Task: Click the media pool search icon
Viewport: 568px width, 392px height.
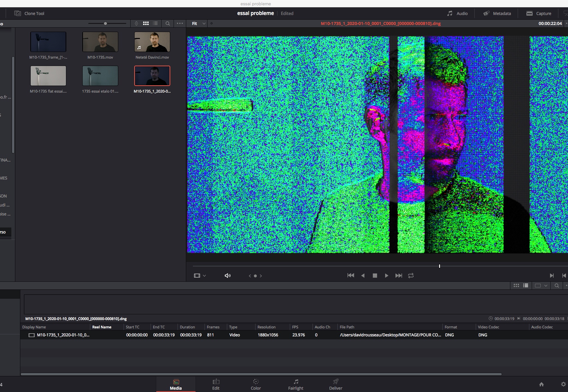Action: point(168,23)
